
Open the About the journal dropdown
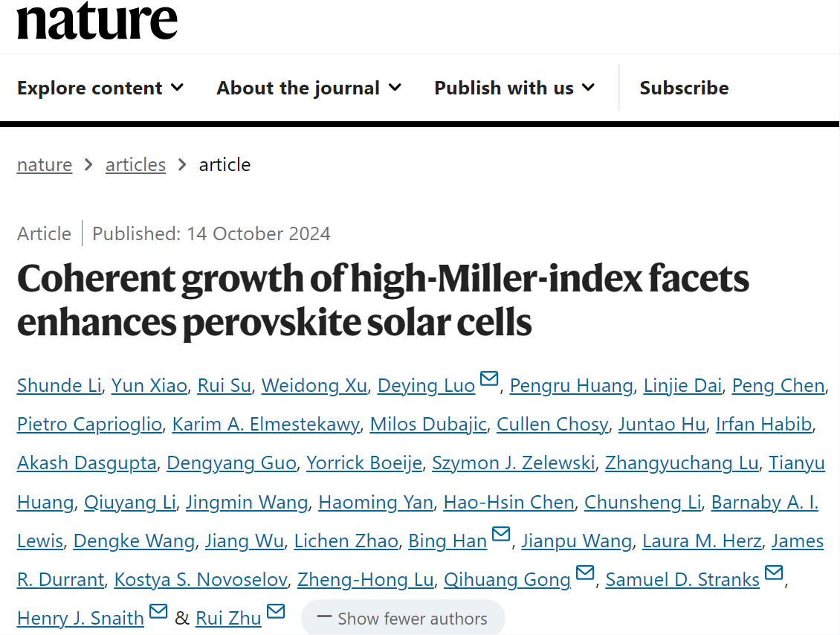308,88
